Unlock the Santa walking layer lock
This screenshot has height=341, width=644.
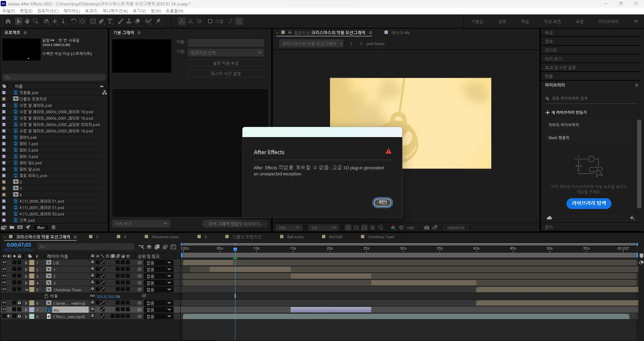coord(19,303)
